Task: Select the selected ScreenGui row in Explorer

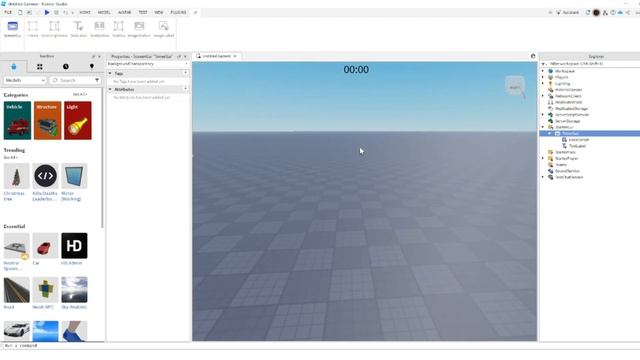Action: (590, 133)
